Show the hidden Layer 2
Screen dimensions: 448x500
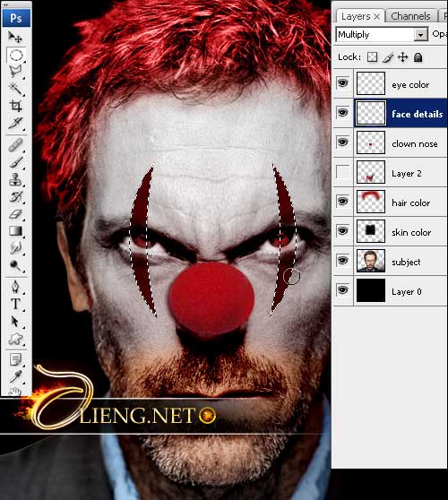coord(343,172)
